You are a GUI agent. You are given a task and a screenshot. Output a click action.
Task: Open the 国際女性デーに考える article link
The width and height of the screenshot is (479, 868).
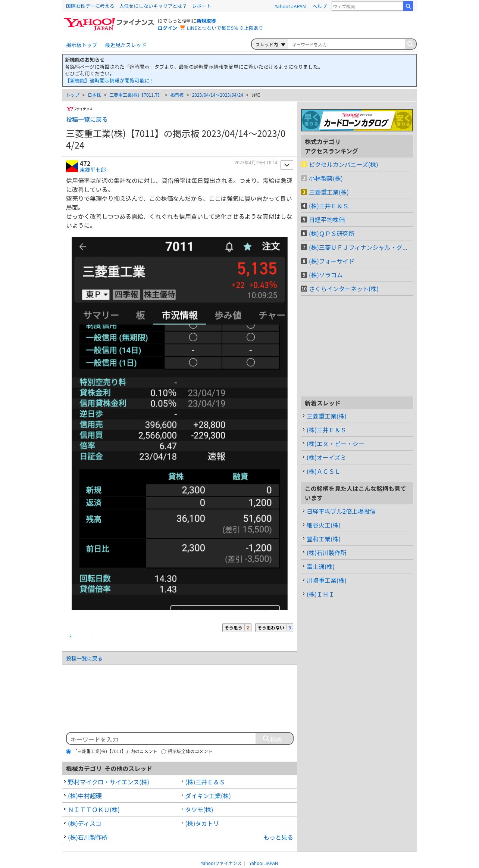(x=90, y=6)
